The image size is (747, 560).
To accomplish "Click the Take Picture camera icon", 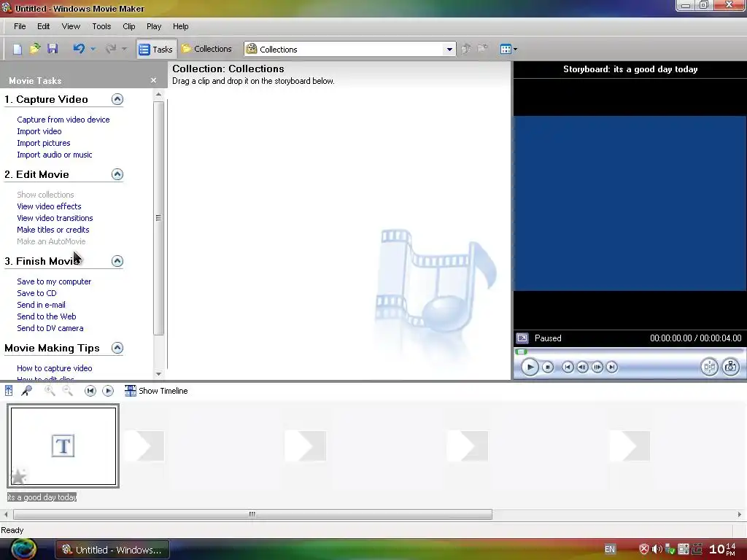I will tap(731, 367).
